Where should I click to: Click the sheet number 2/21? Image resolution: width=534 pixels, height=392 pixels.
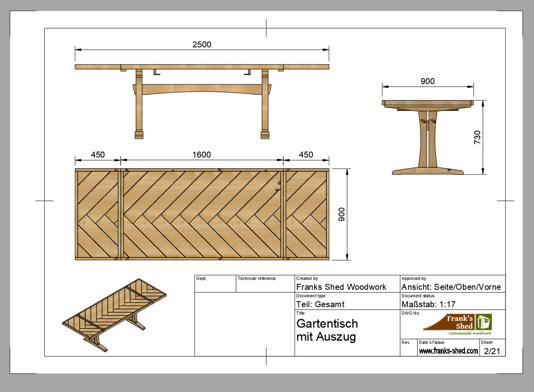[x=492, y=351]
